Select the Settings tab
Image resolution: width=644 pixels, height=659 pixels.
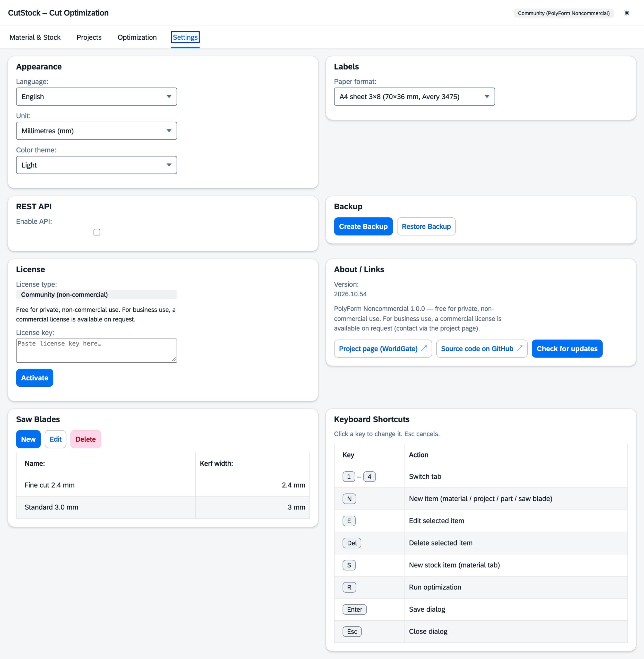point(185,37)
